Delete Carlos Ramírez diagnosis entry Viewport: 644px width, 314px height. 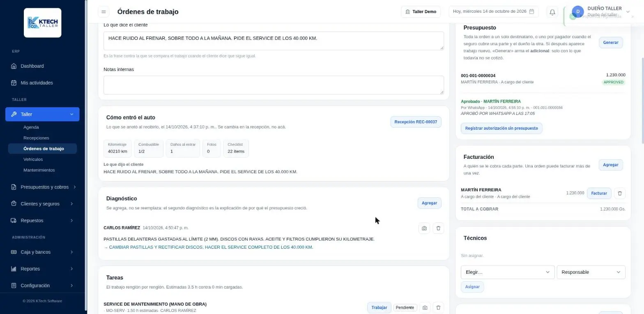click(x=438, y=228)
